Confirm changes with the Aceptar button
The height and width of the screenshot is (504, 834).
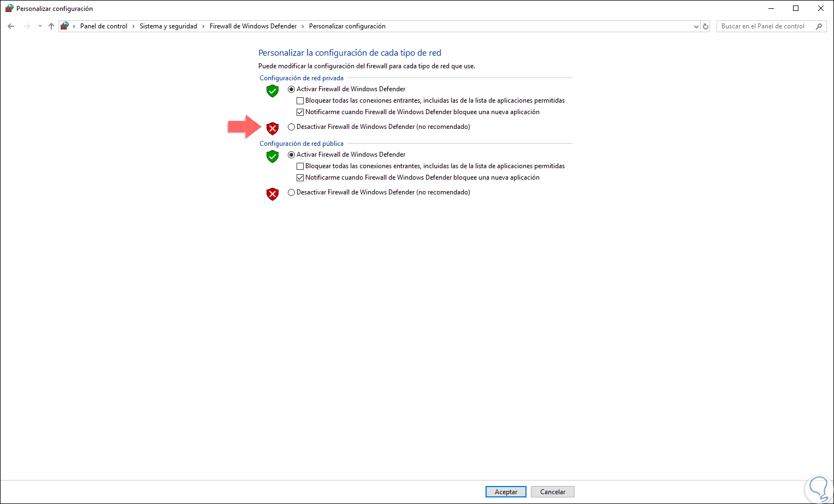pyautogui.click(x=506, y=491)
